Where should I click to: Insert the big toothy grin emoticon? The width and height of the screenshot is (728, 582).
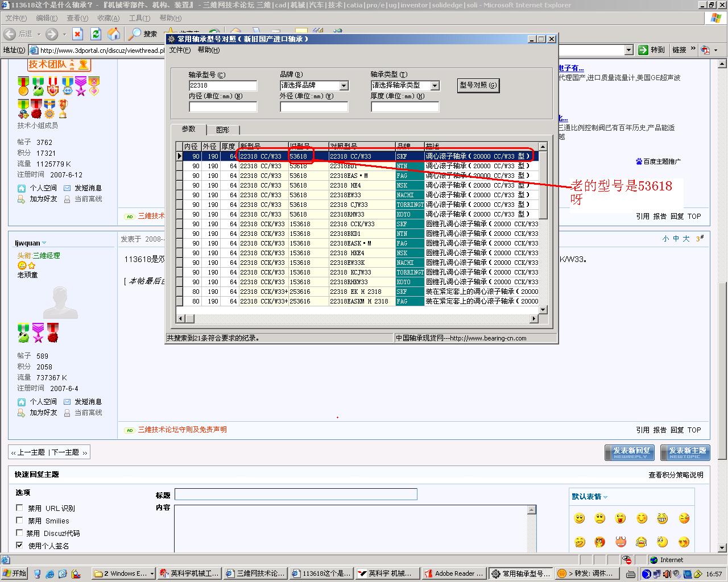tap(662, 518)
